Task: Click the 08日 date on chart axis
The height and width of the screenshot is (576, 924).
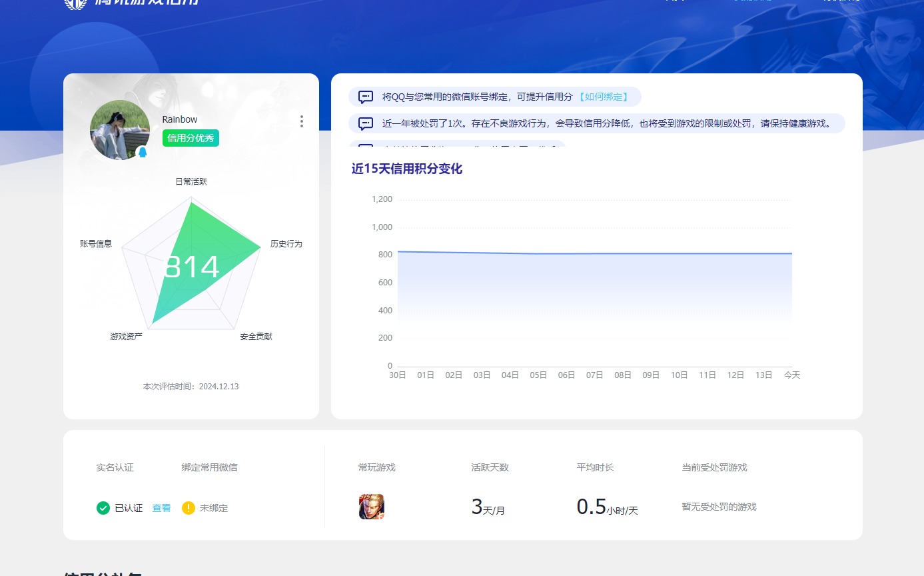Action: coord(623,375)
